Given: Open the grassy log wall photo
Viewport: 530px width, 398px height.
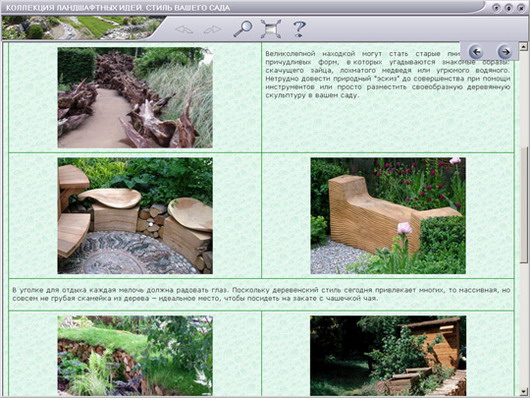Looking at the screenshot, I should point(135,356).
